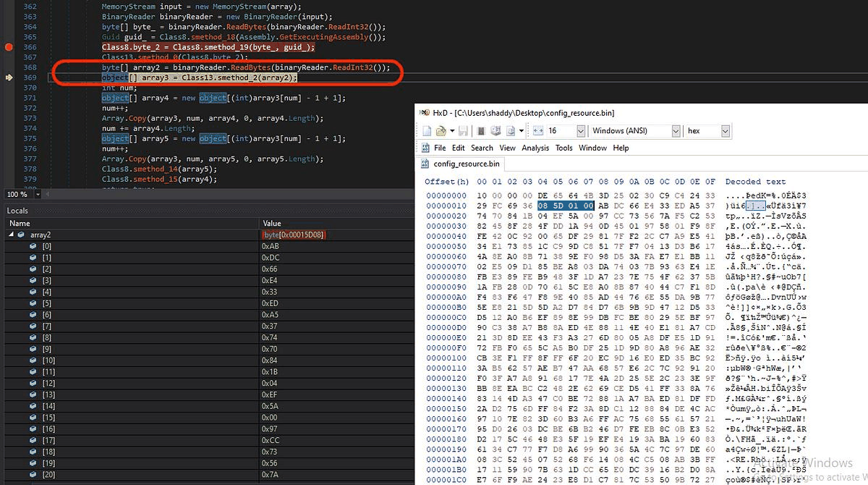Screen dimensions: 868x485
Task: Select array2 row in Locals
Action: point(208,235)
